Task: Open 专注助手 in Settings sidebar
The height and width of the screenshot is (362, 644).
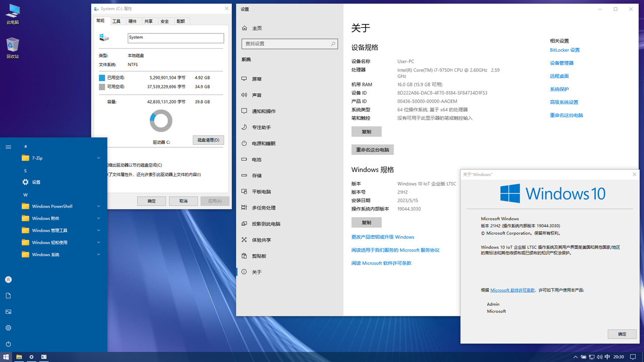Action: coord(290,127)
